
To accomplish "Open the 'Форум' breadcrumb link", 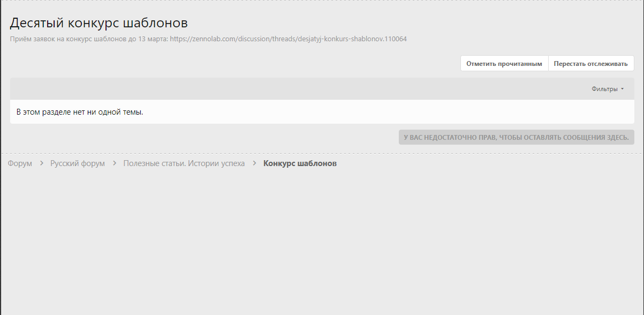I will point(20,163).
